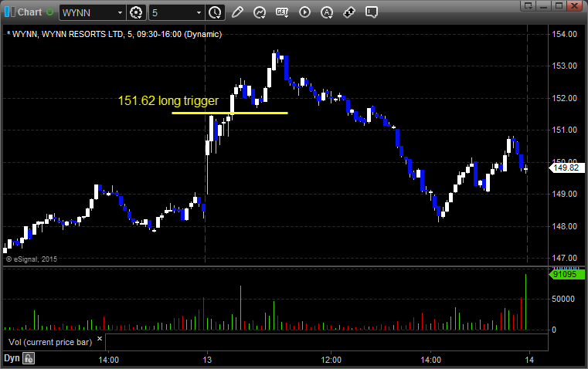The width and height of the screenshot is (588, 369).
Task: Click the '151.62 long trigger' annotation
Action: click(168, 100)
